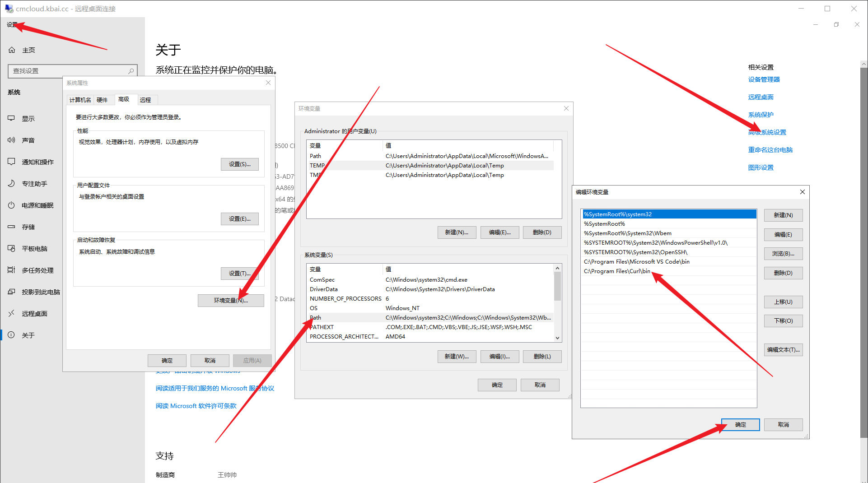Open 图形设置 link
This screenshot has height=483, width=868.
pyautogui.click(x=761, y=167)
